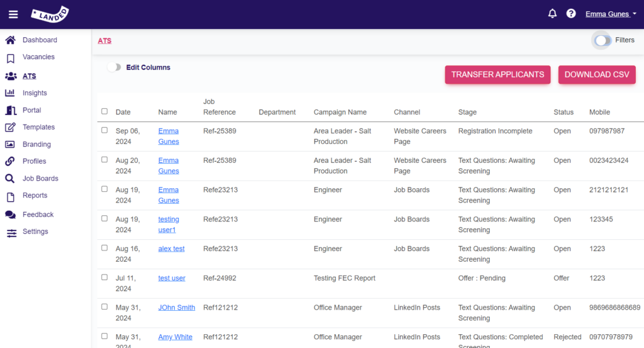Go to Templates in the sidebar

(38, 127)
